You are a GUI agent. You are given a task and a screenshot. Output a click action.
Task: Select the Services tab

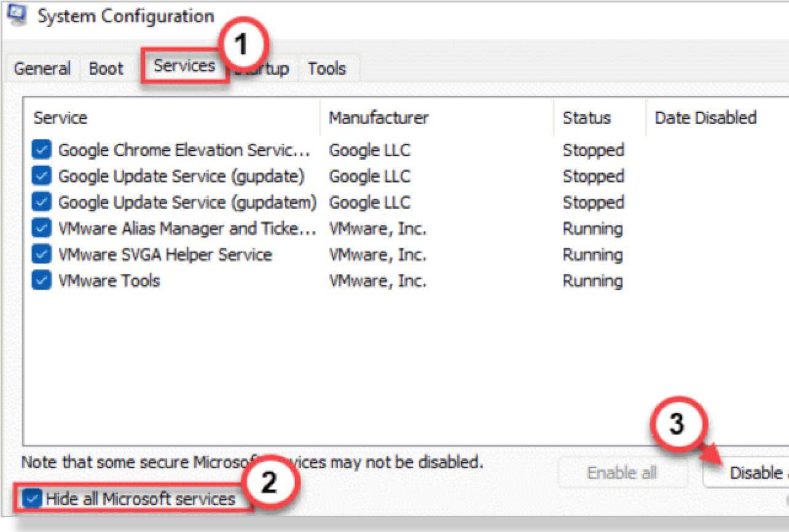pyautogui.click(x=184, y=66)
